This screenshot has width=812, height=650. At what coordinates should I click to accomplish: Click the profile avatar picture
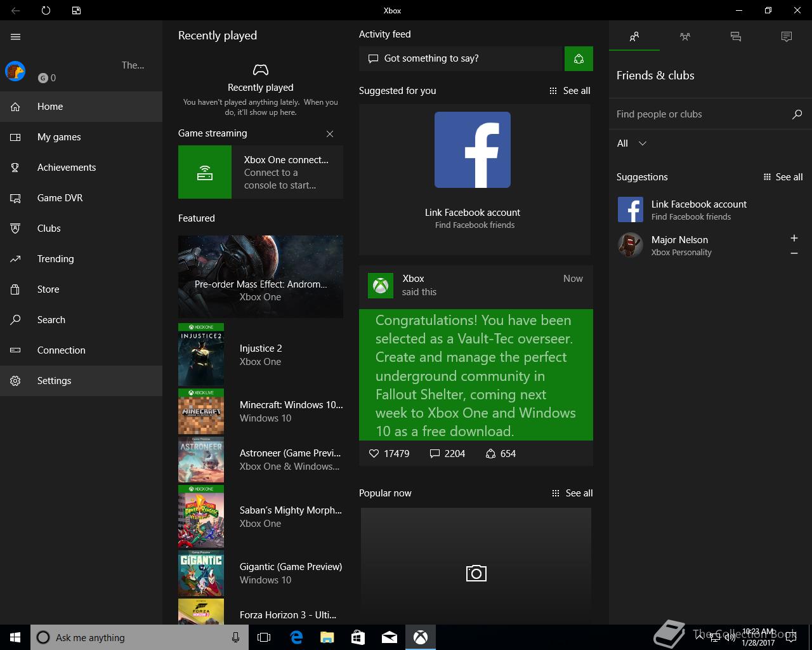15,71
